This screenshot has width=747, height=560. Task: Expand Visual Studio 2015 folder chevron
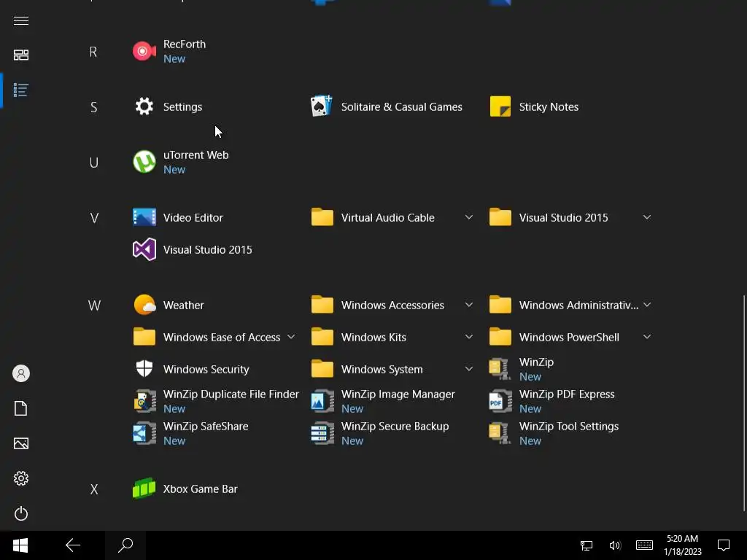pyautogui.click(x=647, y=217)
